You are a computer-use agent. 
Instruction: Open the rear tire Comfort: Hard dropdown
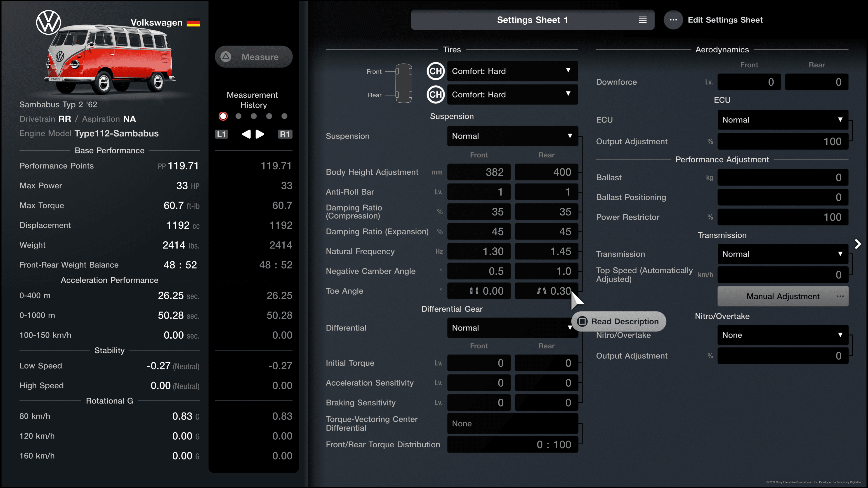[x=512, y=95]
